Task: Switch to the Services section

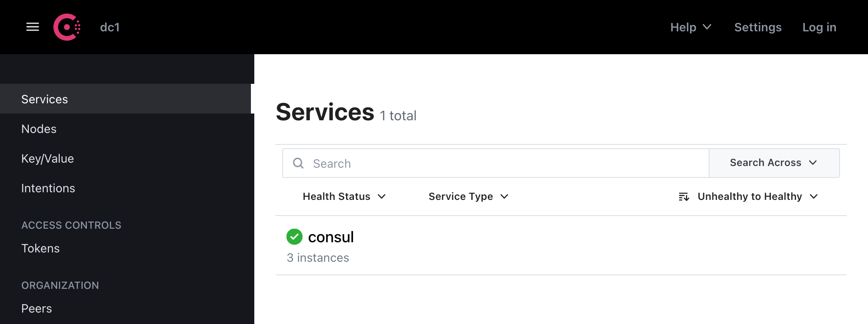Action: [45, 99]
